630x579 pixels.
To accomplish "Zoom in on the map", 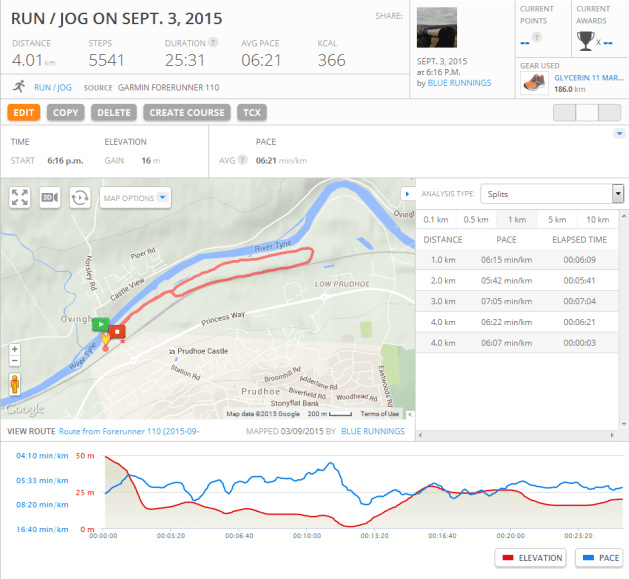I will 14,351.
